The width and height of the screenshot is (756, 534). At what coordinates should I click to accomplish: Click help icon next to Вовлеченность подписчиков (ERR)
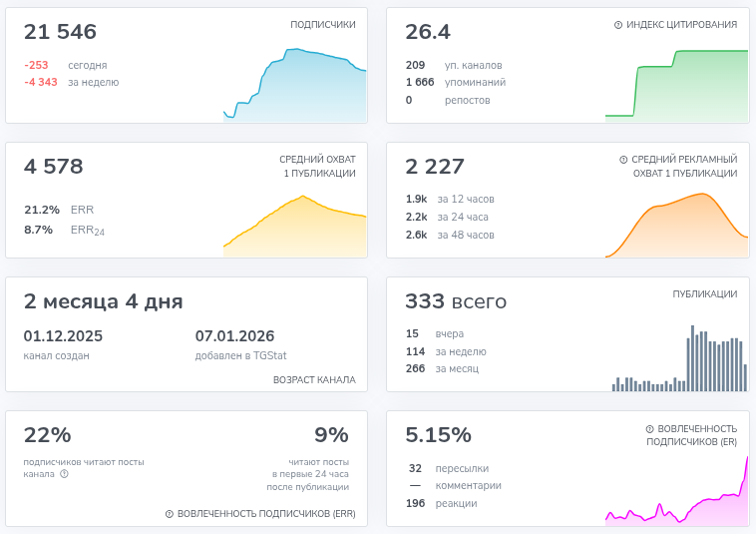pos(170,514)
